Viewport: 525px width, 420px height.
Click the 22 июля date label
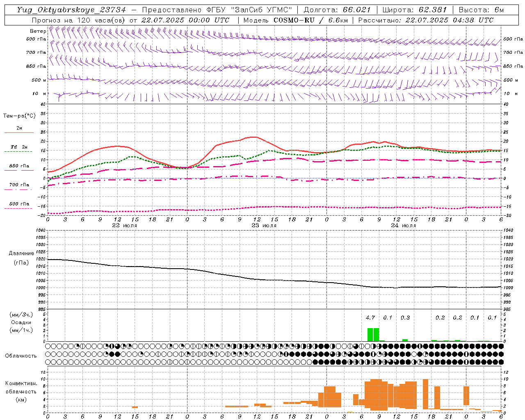[125, 226]
